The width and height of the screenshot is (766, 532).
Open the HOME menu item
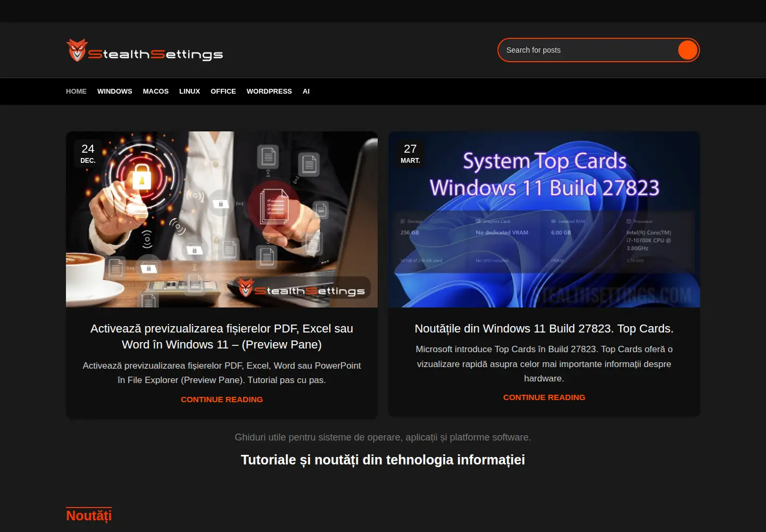pos(76,92)
